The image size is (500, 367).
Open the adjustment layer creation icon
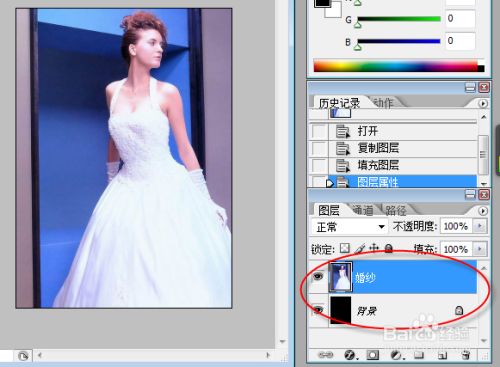(x=397, y=355)
